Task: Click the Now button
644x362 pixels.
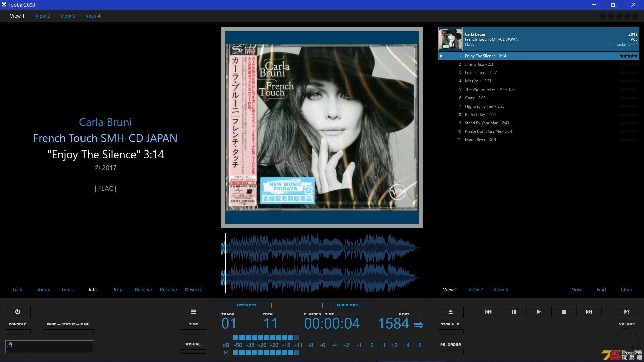Action: [x=577, y=289]
